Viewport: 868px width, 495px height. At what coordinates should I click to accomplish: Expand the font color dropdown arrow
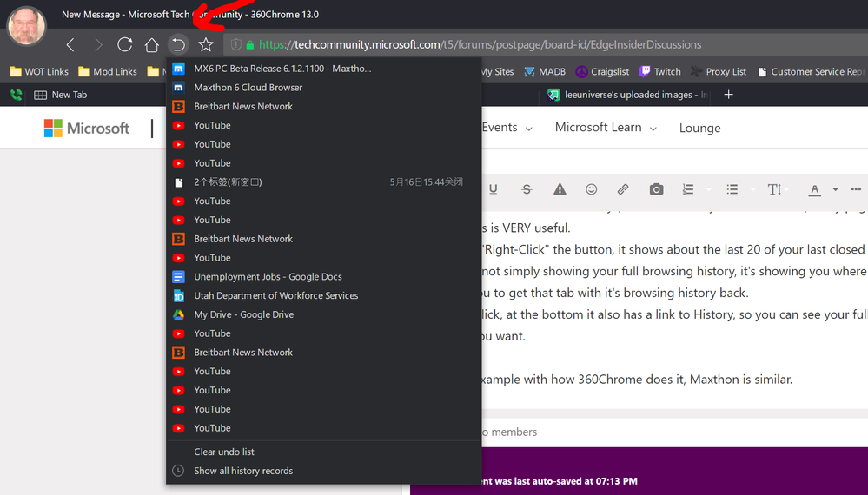click(x=835, y=189)
